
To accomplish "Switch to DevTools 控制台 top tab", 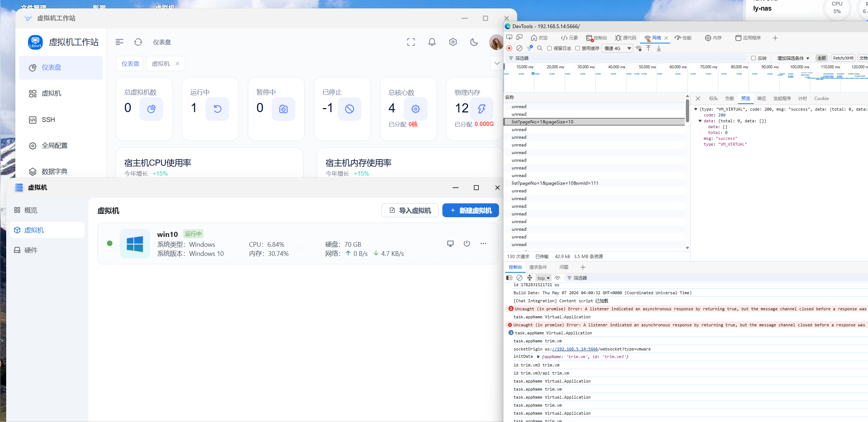I will point(596,38).
